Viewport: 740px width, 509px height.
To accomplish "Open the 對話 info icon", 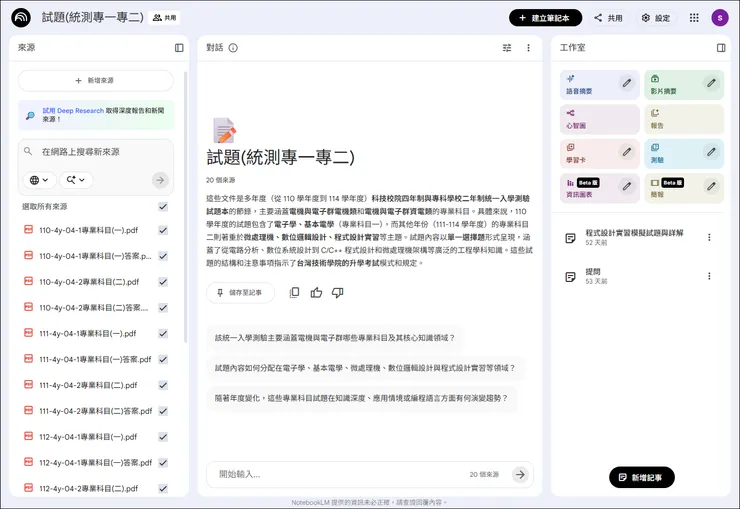I will tap(233, 48).
